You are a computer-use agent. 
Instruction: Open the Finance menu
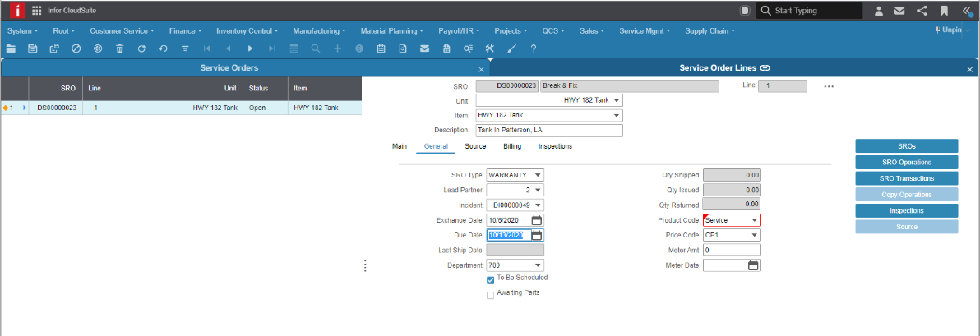(185, 30)
